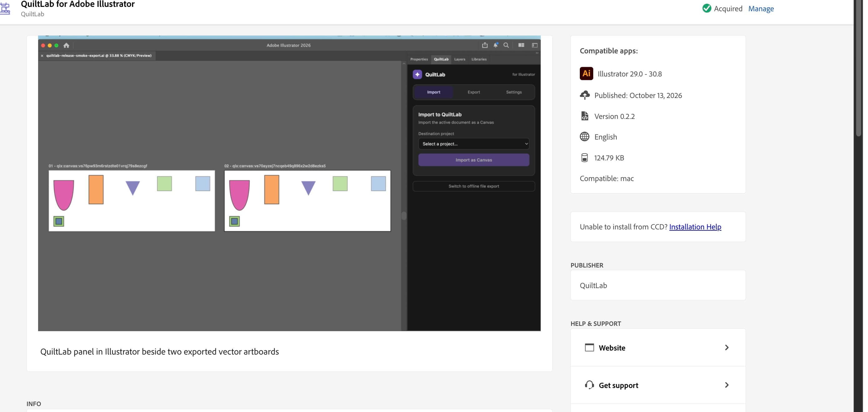Screen dimensions: 868x412
Task: Click the purple QuiltLab panel logo
Action: click(417, 75)
